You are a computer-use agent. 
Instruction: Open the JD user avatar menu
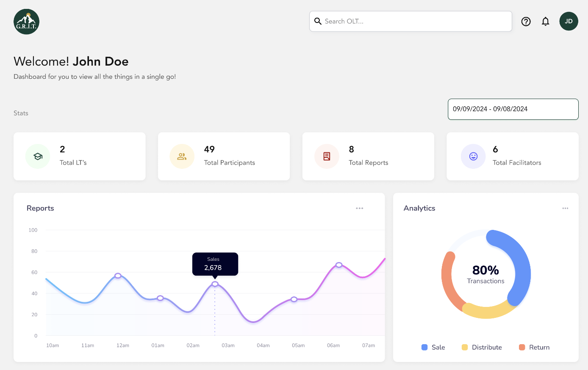569,21
